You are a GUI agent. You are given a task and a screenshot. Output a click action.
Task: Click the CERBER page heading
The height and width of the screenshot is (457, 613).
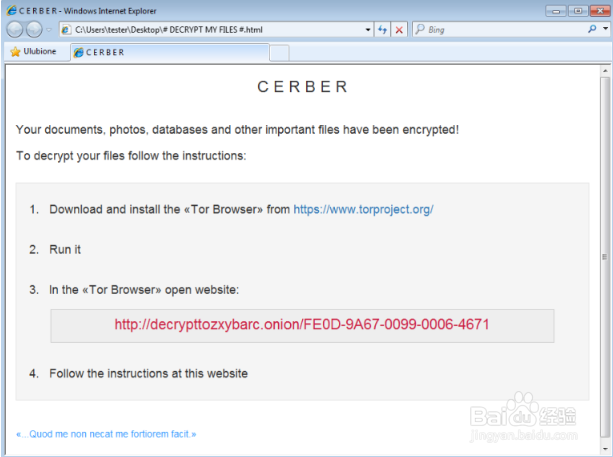coord(303,87)
